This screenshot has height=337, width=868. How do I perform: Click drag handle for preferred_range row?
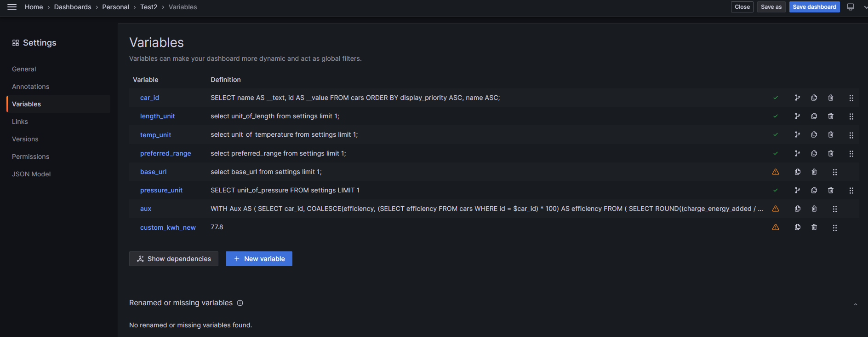tap(851, 153)
